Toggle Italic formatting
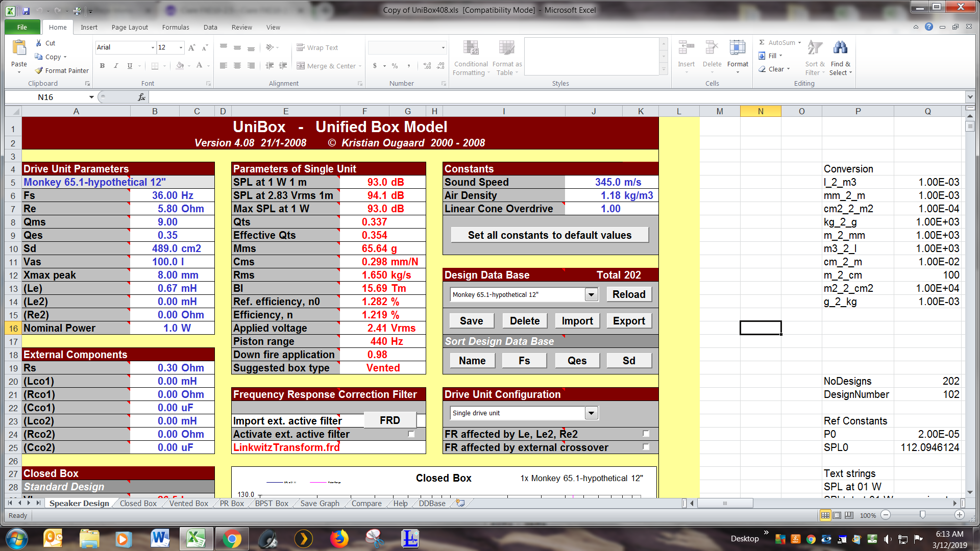The height and width of the screenshot is (551, 980). click(x=116, y=66)
